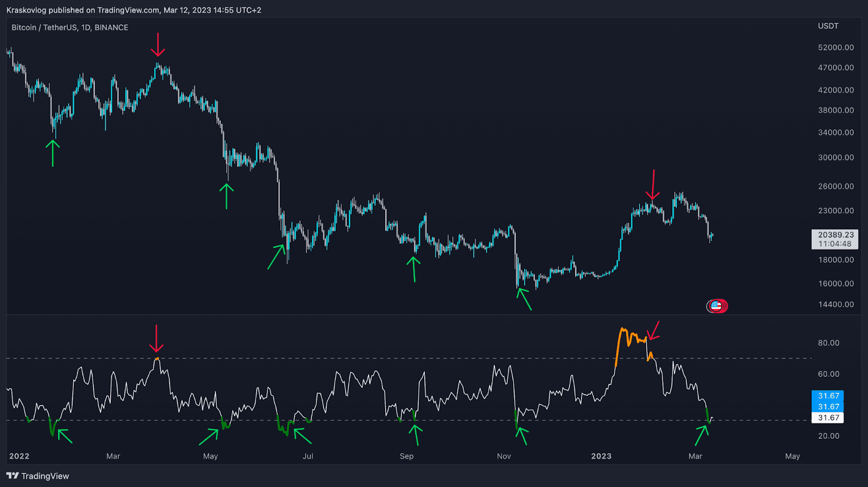Image resolution: width=868 pixels, height=487 pixels.
Task: Click the 42000.00 price axis label
Action: coord(836,90)
